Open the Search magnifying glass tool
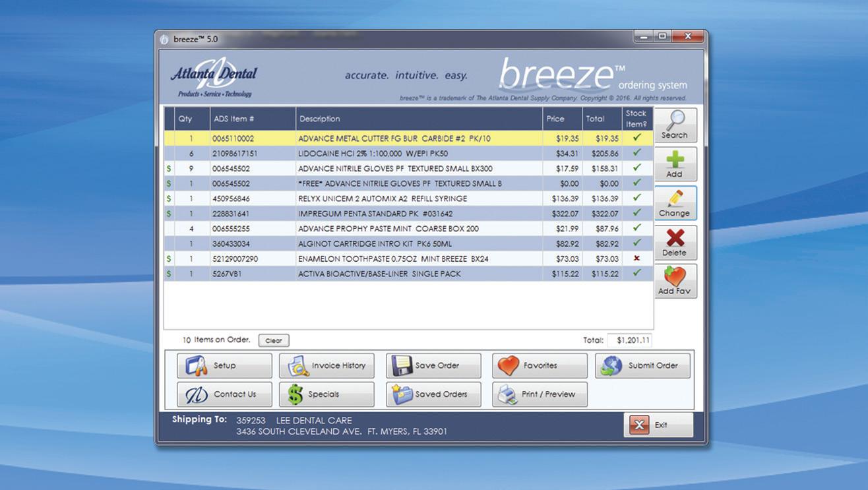Screen dimensions: 868x490 tap(675, 125)
